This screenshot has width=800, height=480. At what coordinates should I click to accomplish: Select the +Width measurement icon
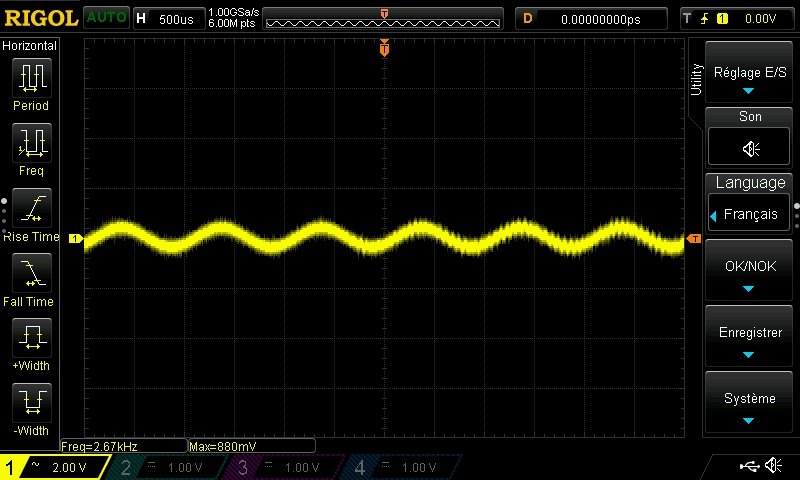pos(32,337)
